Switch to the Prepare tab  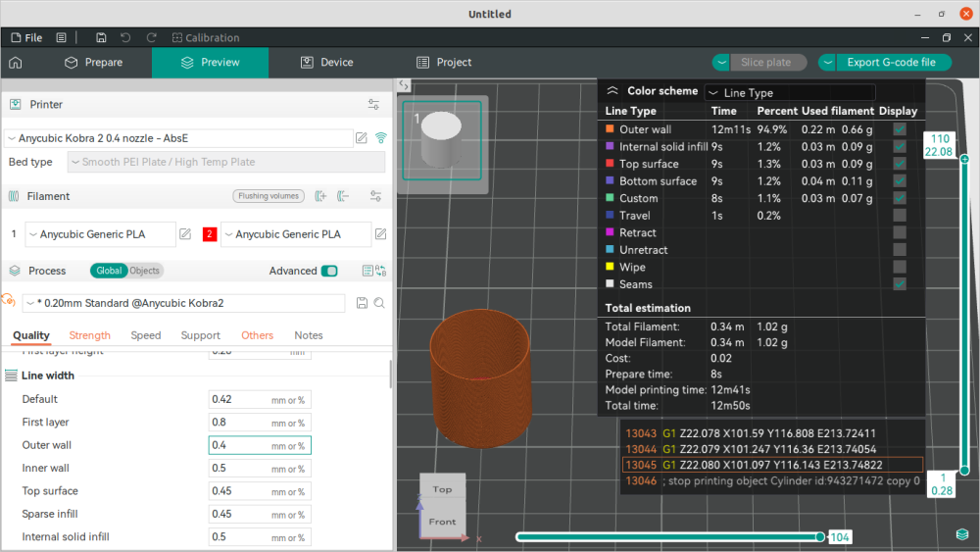(x=94, y=63)
